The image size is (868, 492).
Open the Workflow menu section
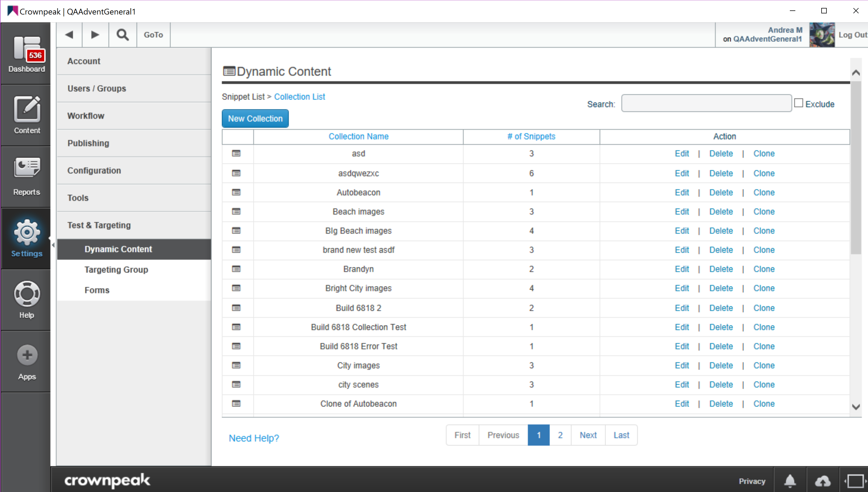[134, 116]
